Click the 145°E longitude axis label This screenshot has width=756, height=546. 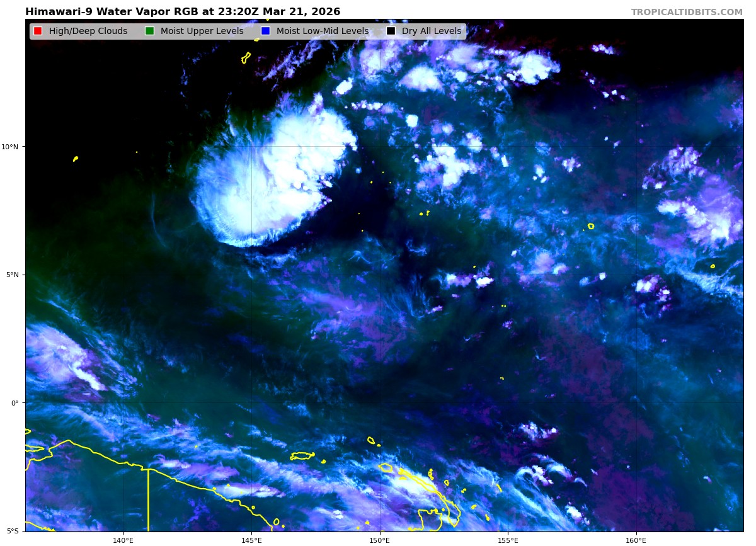(x=251, y=540)
